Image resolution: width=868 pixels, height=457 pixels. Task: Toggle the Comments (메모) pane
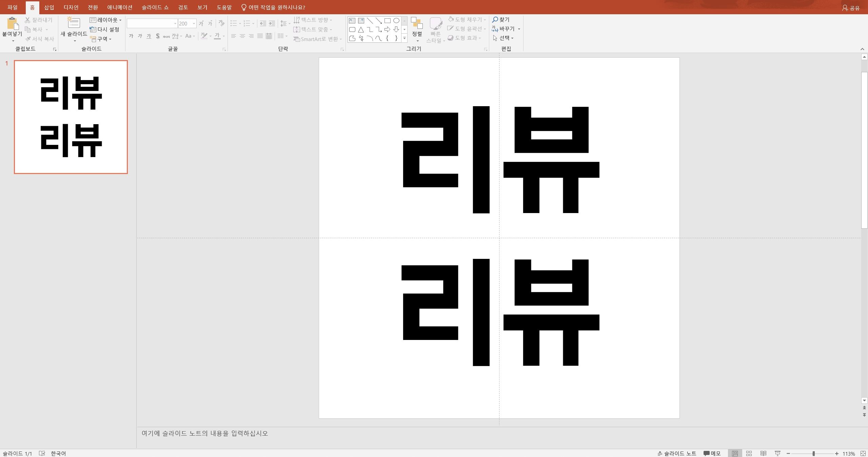point(712,453)
